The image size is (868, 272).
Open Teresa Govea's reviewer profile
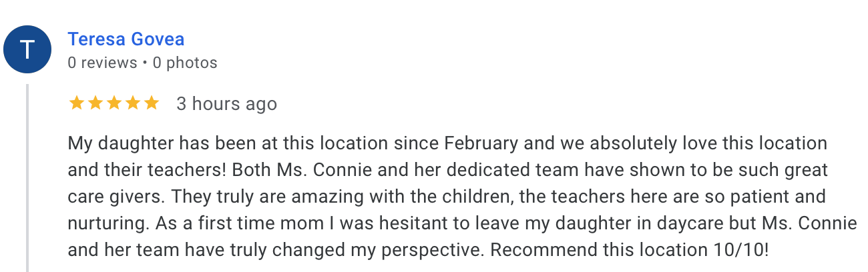pos(126,39)
